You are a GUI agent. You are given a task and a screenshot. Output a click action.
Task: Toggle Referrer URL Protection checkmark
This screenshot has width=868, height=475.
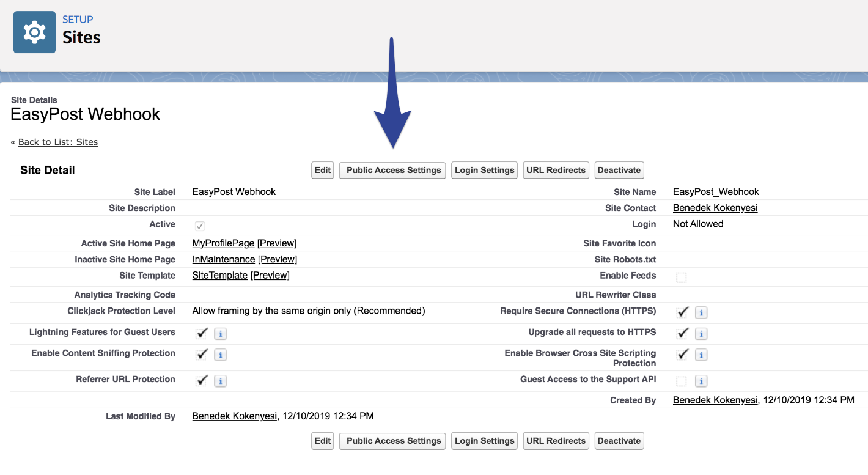click(x=201, y=380)
